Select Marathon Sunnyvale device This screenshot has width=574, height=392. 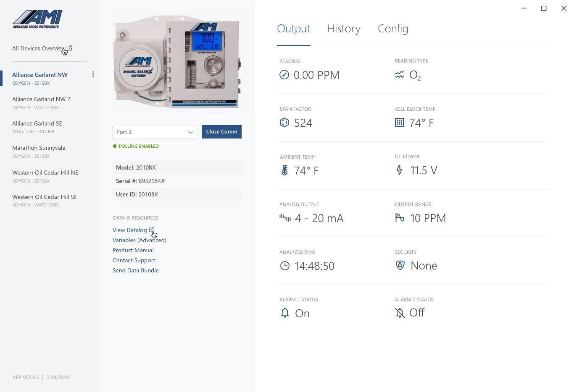(x=39, y=152)
